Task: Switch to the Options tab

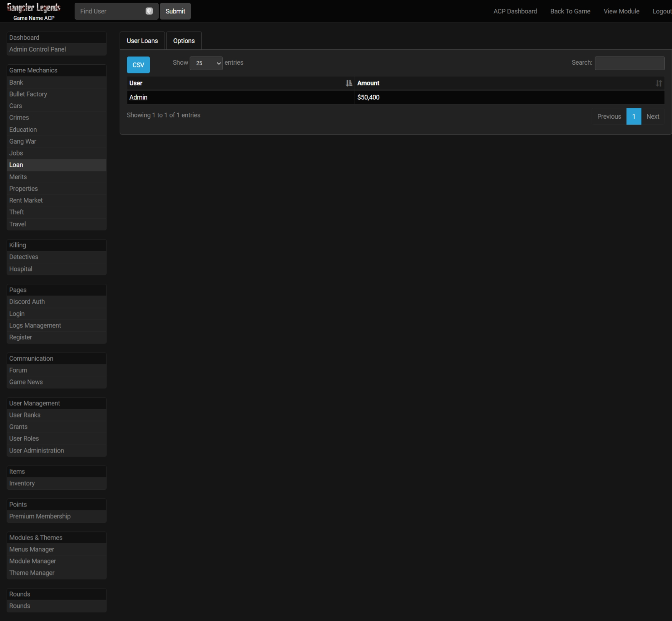Action: [184, 41]
